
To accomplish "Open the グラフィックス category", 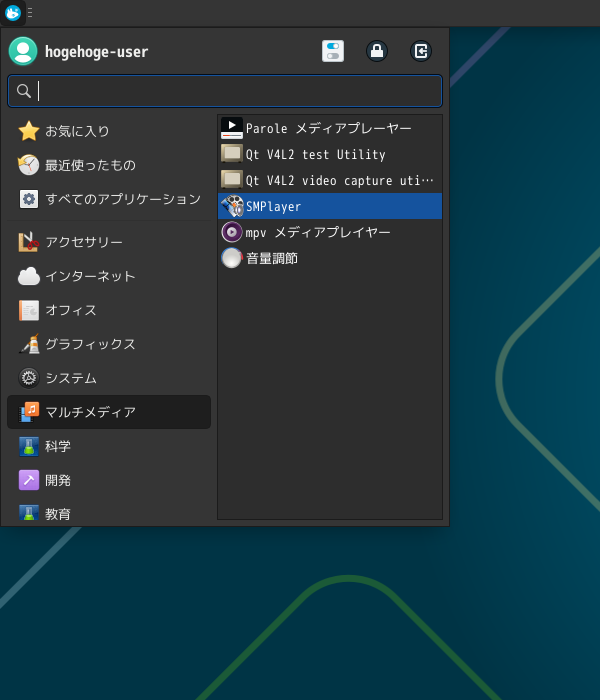I will tap(90, 344).
